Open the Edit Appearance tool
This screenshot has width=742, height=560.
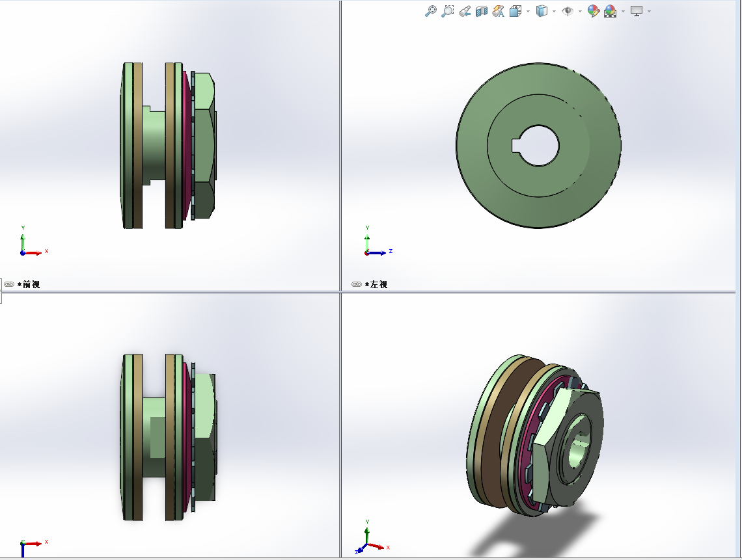tap(593, 11)
